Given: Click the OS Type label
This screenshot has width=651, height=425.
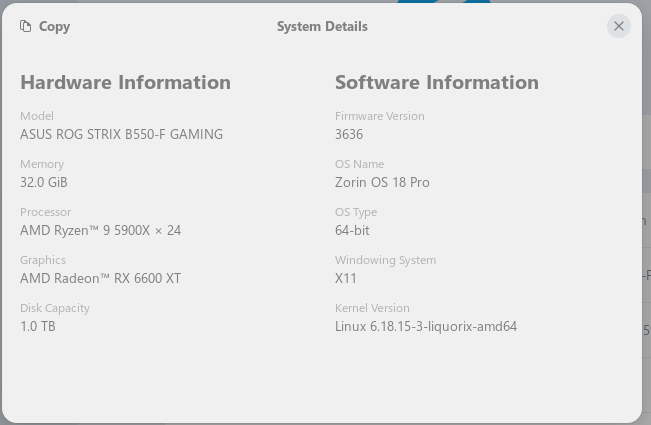Looking at the screenshot, I should [356, 212].
